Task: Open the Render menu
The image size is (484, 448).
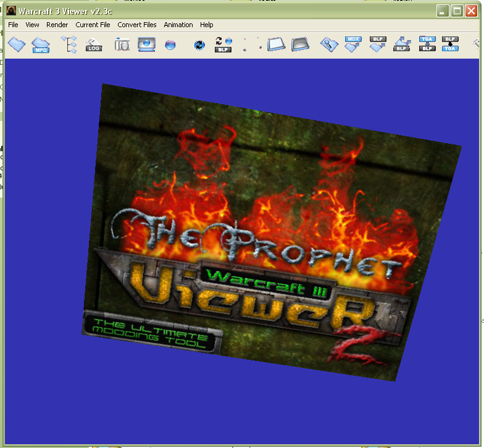Action: pos(57,25)
